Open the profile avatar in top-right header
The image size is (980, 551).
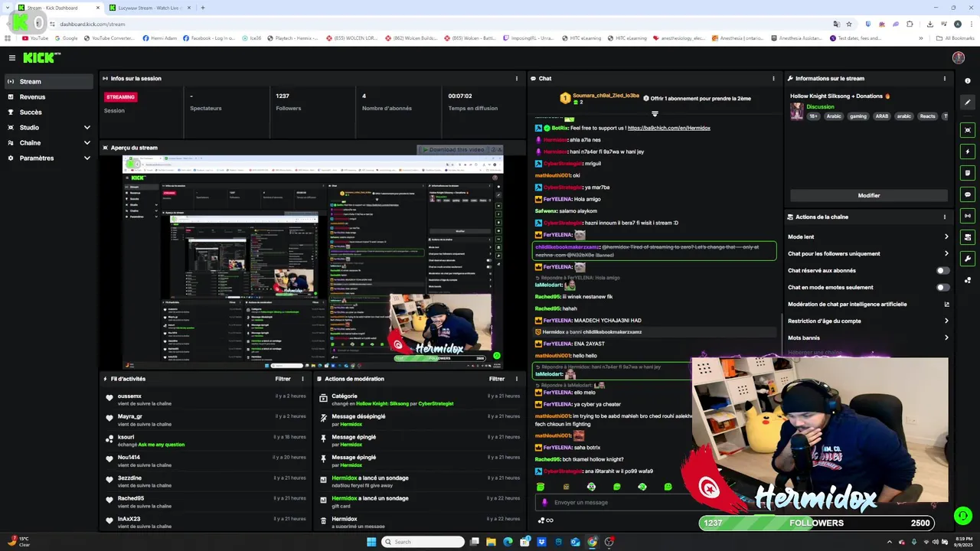pyautogui.click(x=958, y=57)
